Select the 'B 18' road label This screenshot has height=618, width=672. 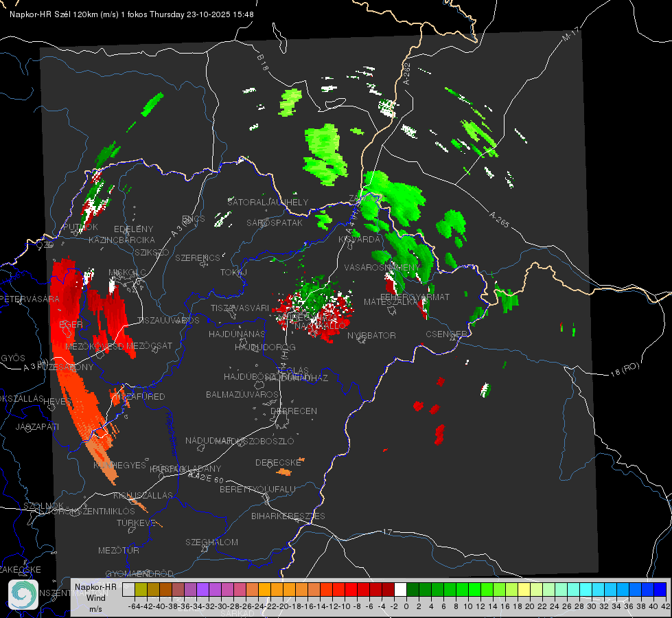pos(263,62)
